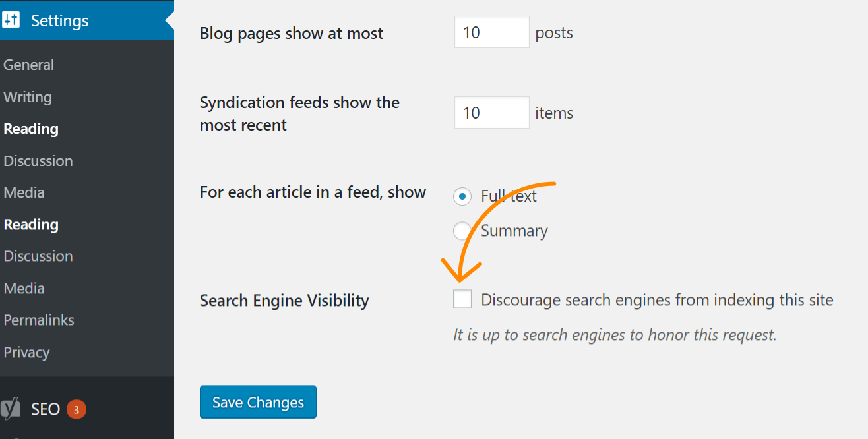Open the Privacy settings page
The width and height of the screenshot is (868, 439).
(x=26, y=352)
